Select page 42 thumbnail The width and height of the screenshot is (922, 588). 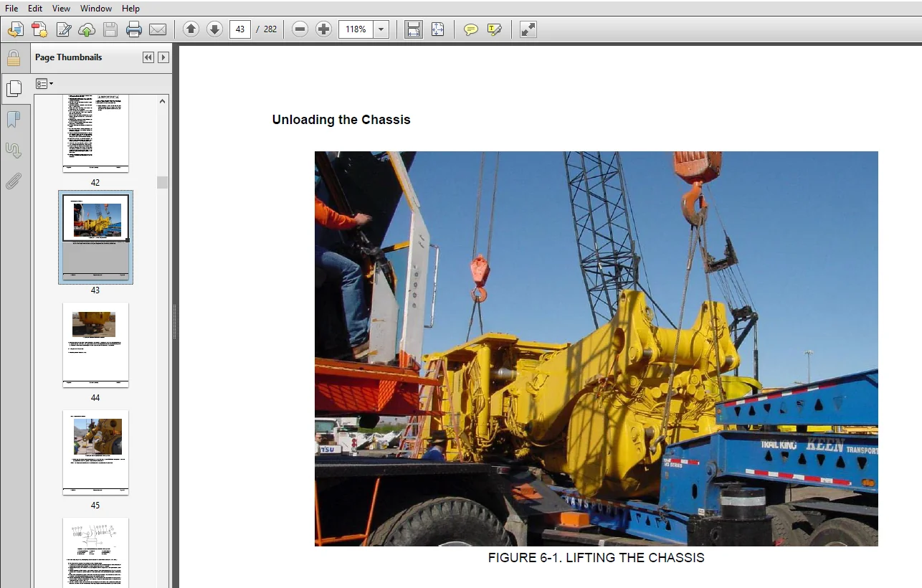click(x=95, y=133)
